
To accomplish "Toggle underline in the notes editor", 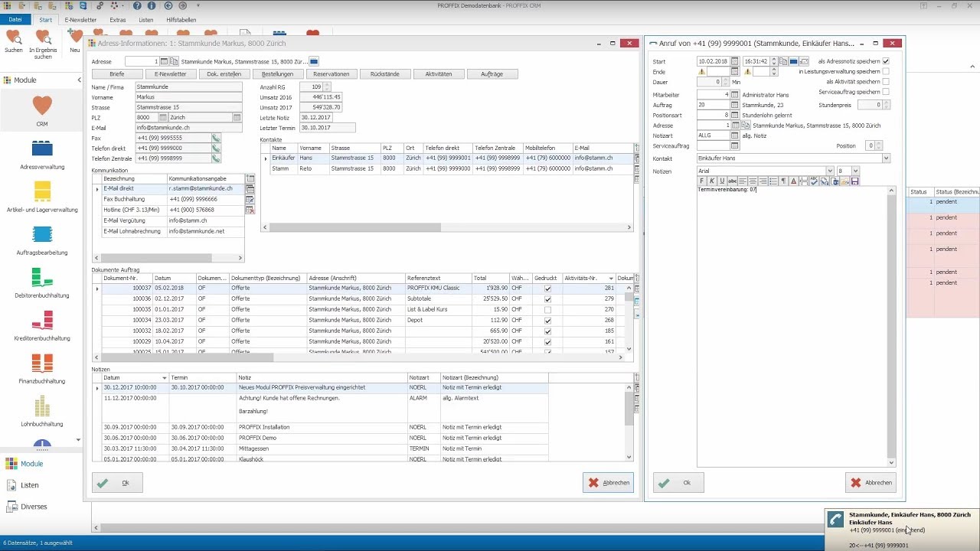I will click(x=722, y=181).
